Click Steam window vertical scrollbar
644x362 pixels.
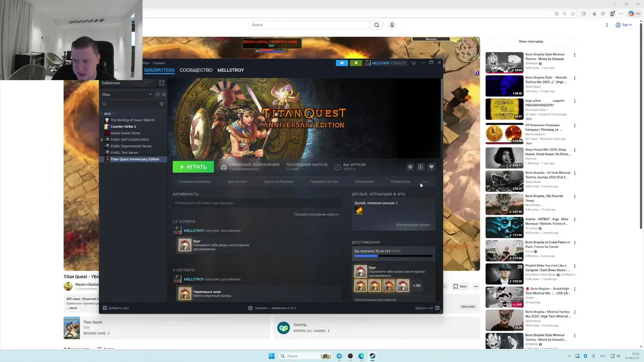pyautogui.click(x=441, y=106)
